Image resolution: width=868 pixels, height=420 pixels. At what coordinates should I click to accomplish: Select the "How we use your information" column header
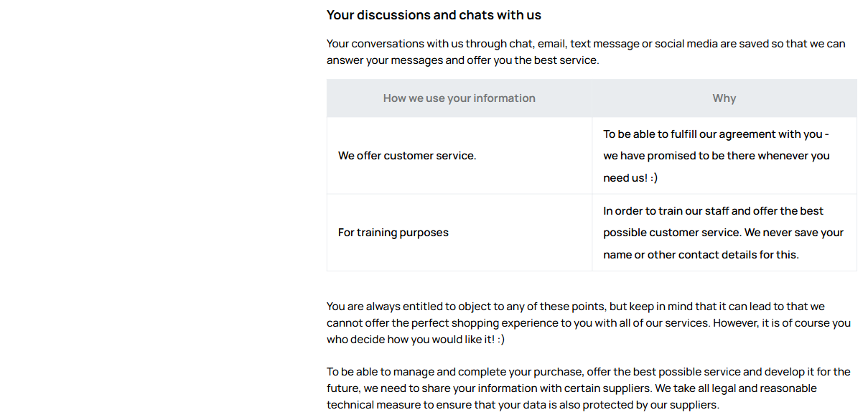pos(459,98)
